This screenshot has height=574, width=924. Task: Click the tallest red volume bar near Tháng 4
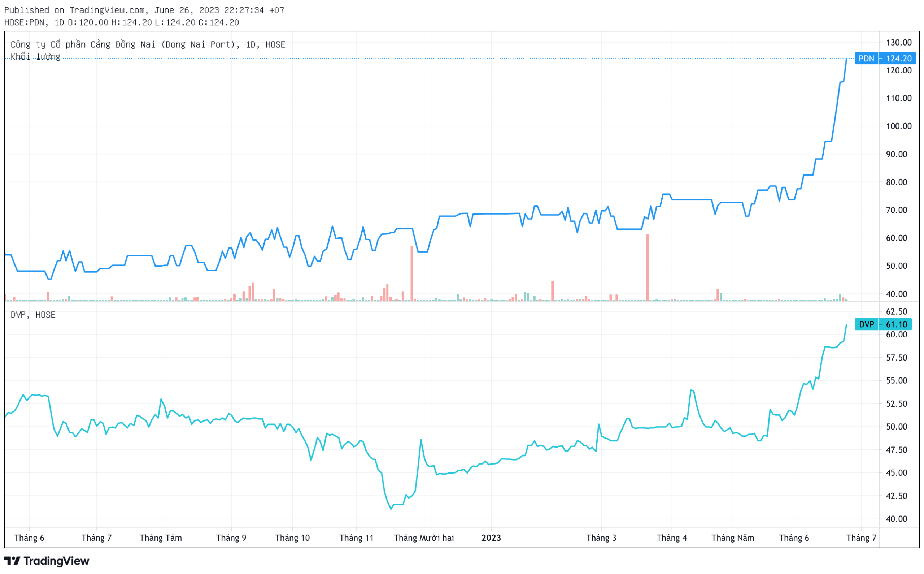point(648,268)
